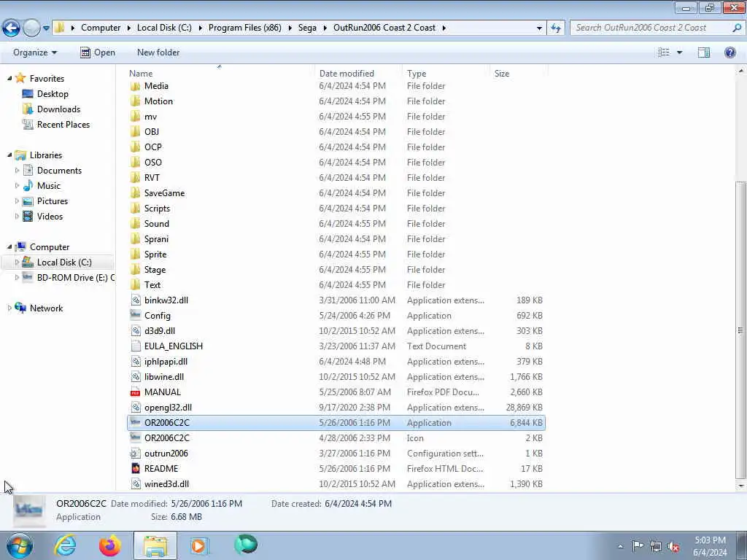Expand the Network node
The height and width of the screenshot is (560, 747).
9,308
